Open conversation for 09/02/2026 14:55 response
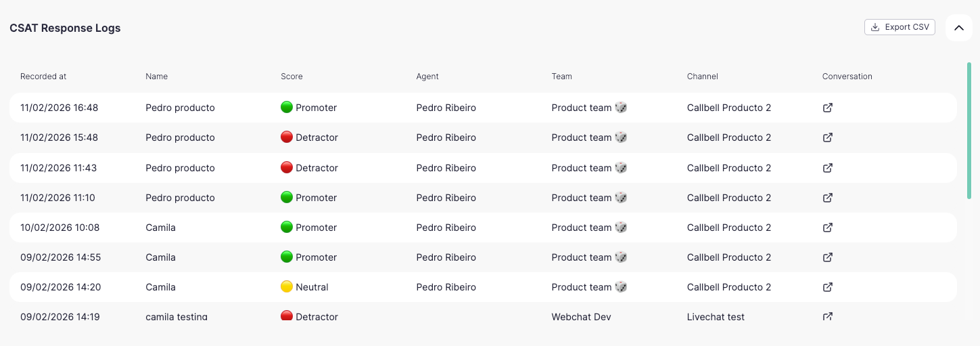980x346 pixels. 827,257
